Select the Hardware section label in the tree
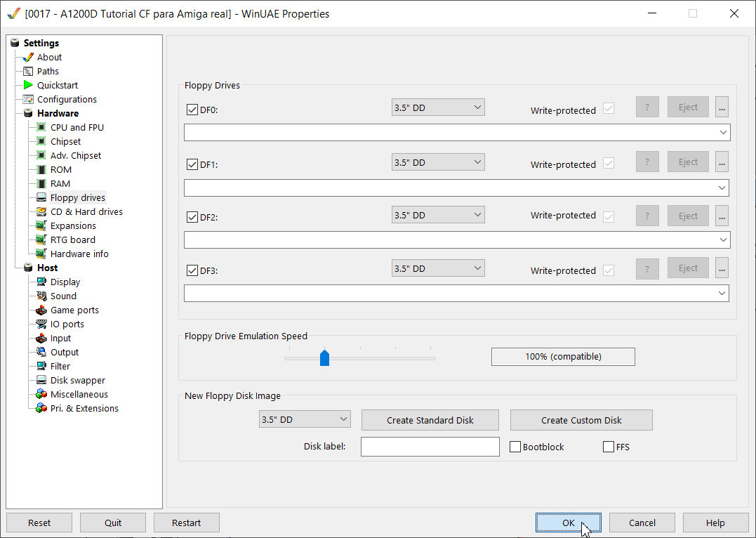This screenshot has width=756, height=538. (x=58, y=113)
